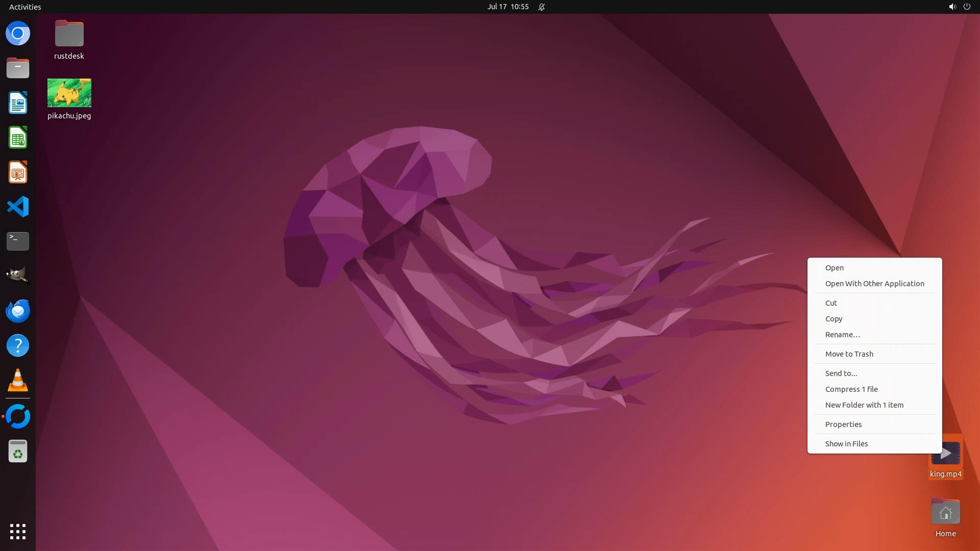Screen dimensions: 980x551
Task: Launch Thunderbird mail client
Action: [x=18, y=311]
